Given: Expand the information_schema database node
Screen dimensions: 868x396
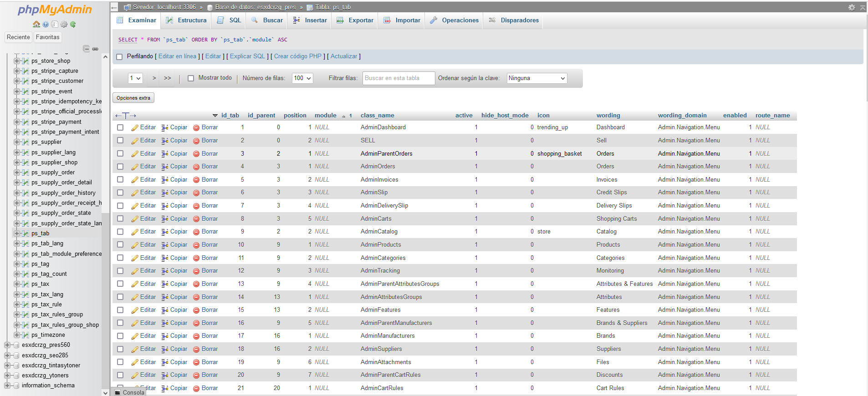Looking at the screenshot, I should (7, 386).
